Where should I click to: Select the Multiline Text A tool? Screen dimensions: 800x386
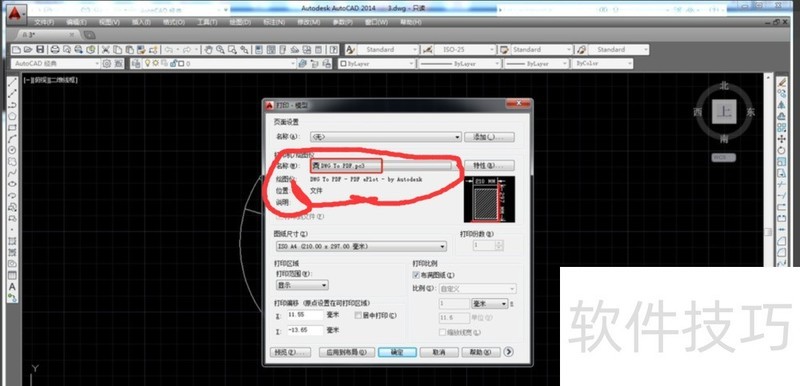tap(13, 287)
